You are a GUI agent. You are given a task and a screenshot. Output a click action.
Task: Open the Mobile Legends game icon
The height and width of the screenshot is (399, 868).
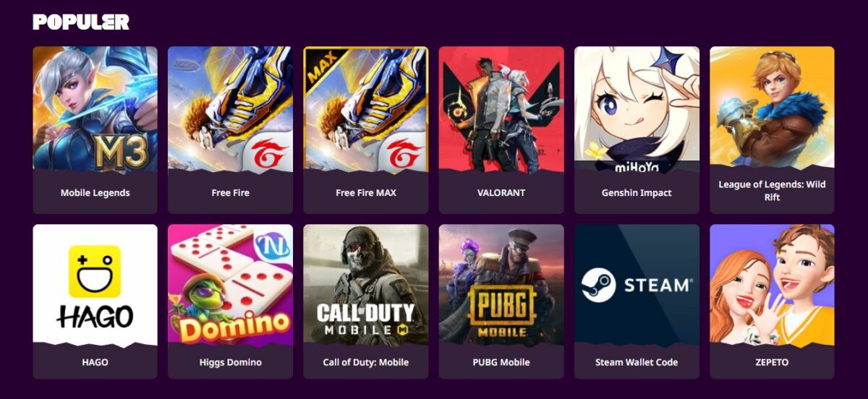95,110
